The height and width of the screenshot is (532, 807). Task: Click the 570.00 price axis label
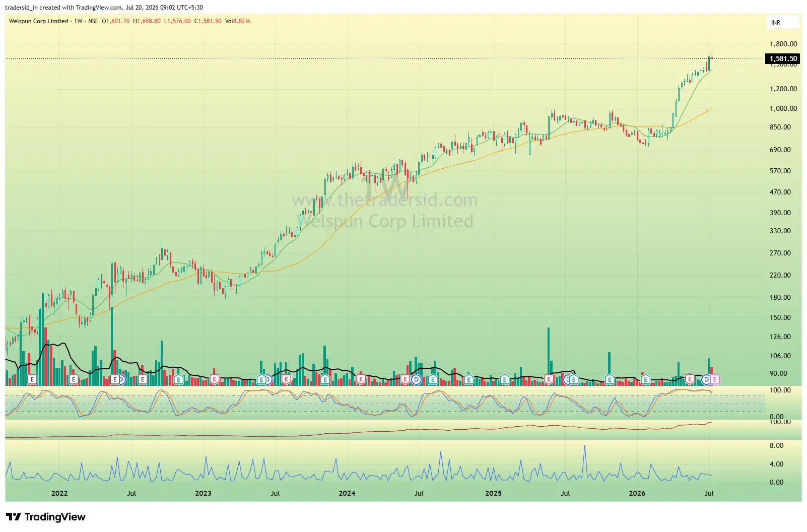[x=780, y=171]
